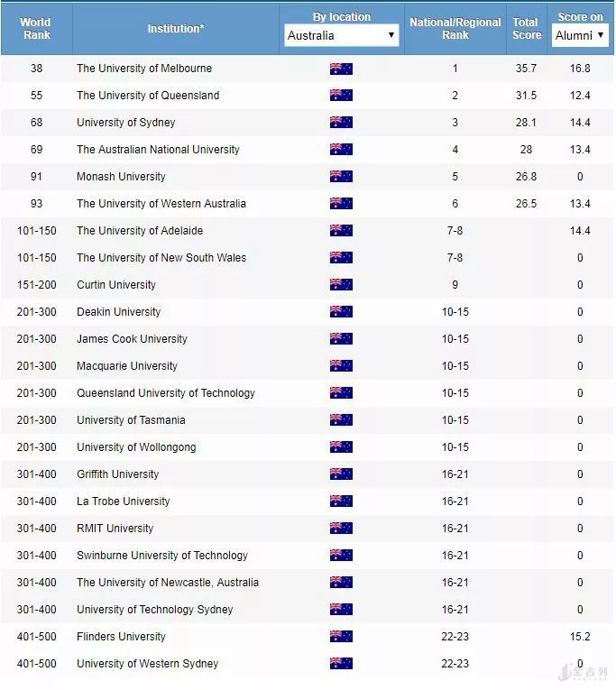Image resolution: width=616 pixels, height=690 pixels.
Task: Click the University of Western Sydney name
Action: tap(147, 664)
